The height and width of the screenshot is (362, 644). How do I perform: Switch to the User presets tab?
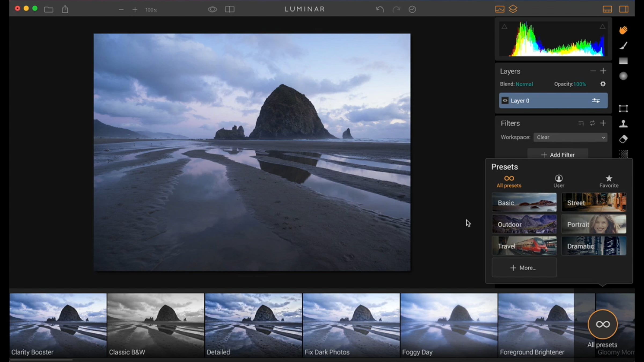point(559,181)
